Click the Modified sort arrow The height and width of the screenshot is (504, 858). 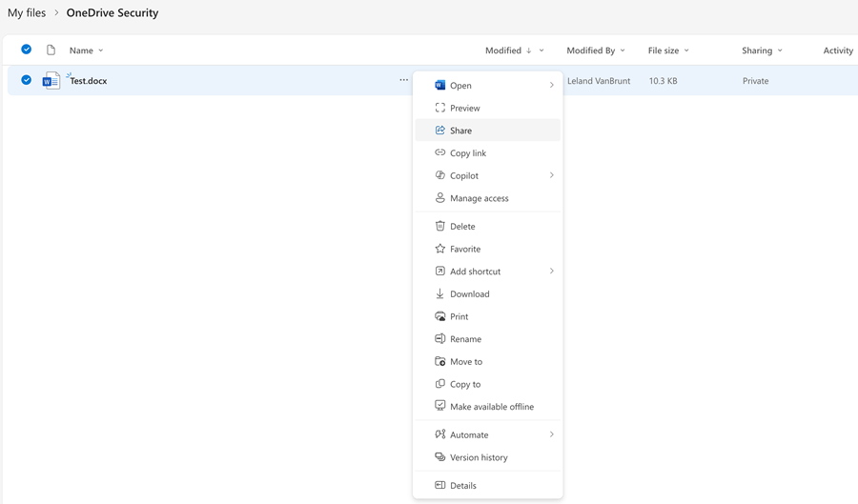point(528,50)
